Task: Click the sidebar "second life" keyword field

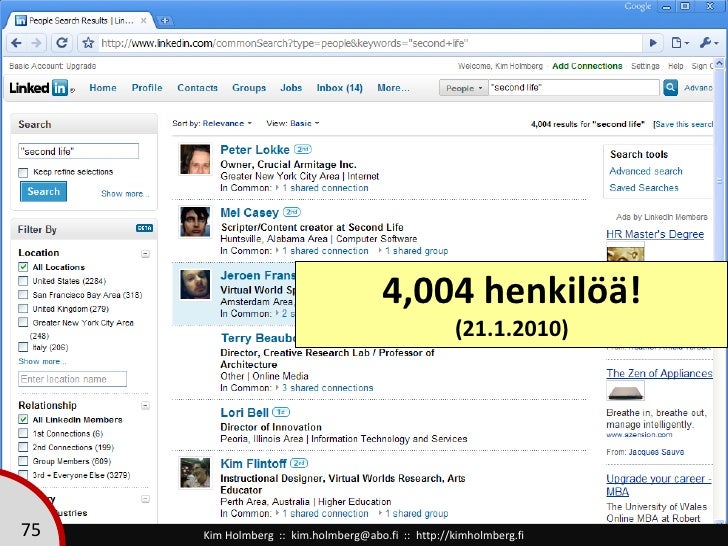Action: click(x=78, y=151)
